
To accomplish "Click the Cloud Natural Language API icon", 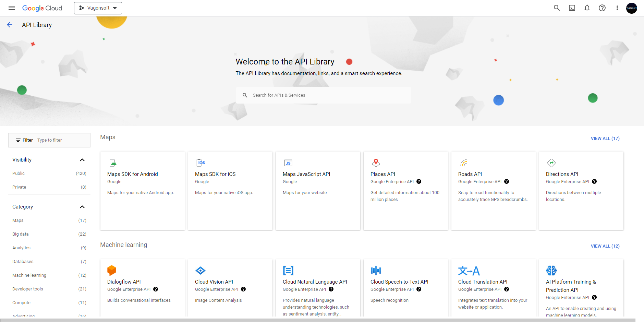I will [288, 271].
